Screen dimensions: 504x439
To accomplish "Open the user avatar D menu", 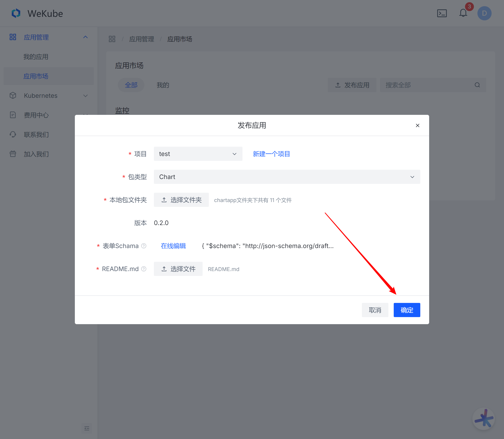I will (x=484, y=13).
